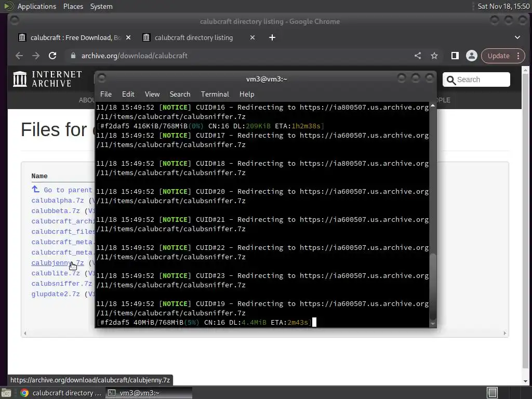Open a new Chrome tab
The width and height of the screenshot is (532, 399).
tap(272, 37)
